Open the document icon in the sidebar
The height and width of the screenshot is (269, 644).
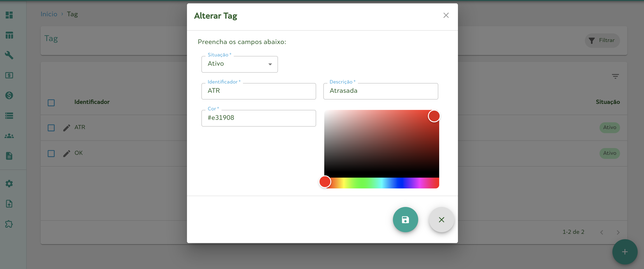pyautogui.click(x=9, y=156)
